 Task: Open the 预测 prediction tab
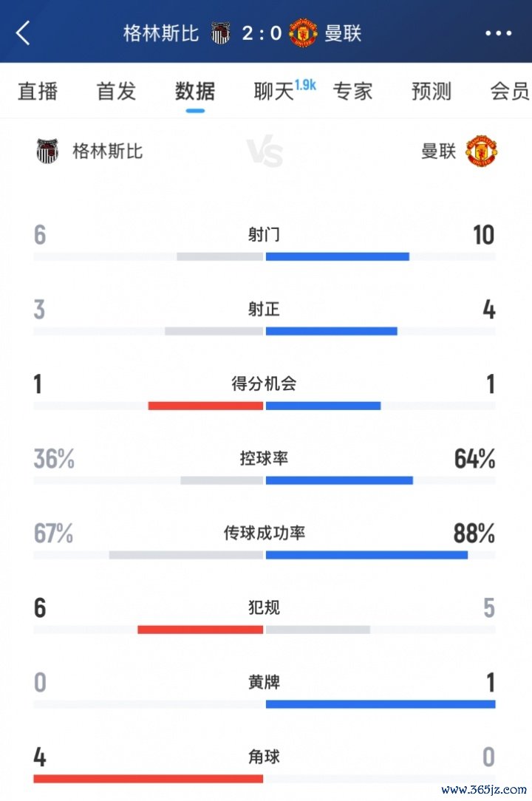pos(432,92)
